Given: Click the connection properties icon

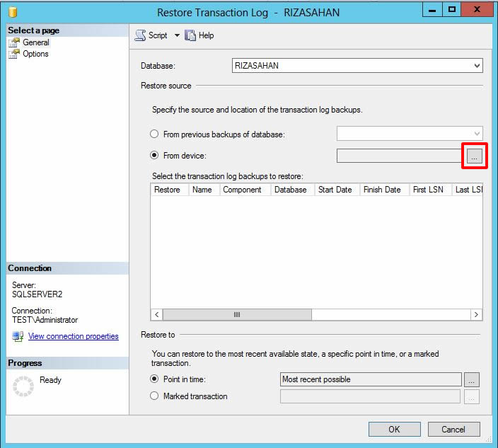Looking at the screenshot, I should [x=18, y=336].
